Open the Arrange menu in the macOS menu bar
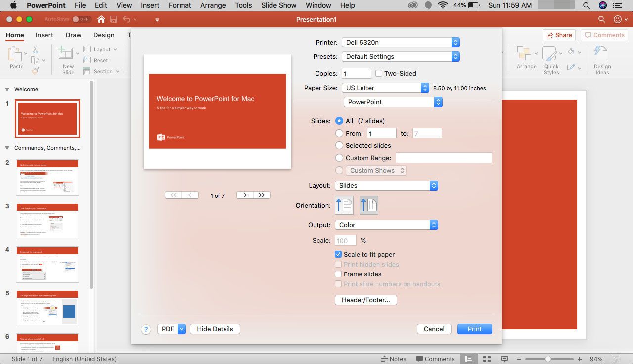Screen dimensions: 633x364 click(213, 5)
